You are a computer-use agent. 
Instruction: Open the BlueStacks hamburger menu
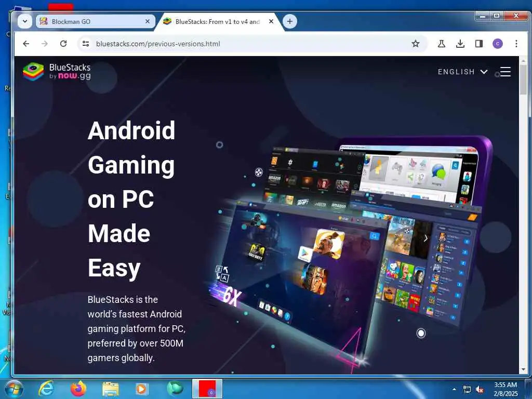pyautogui.click(x=505, y=72)
